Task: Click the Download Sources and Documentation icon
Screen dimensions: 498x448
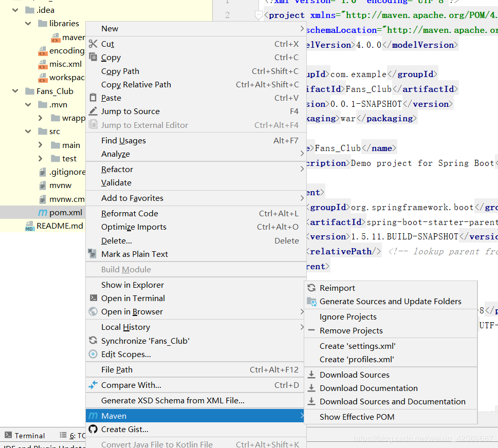Action: (311, 401)
